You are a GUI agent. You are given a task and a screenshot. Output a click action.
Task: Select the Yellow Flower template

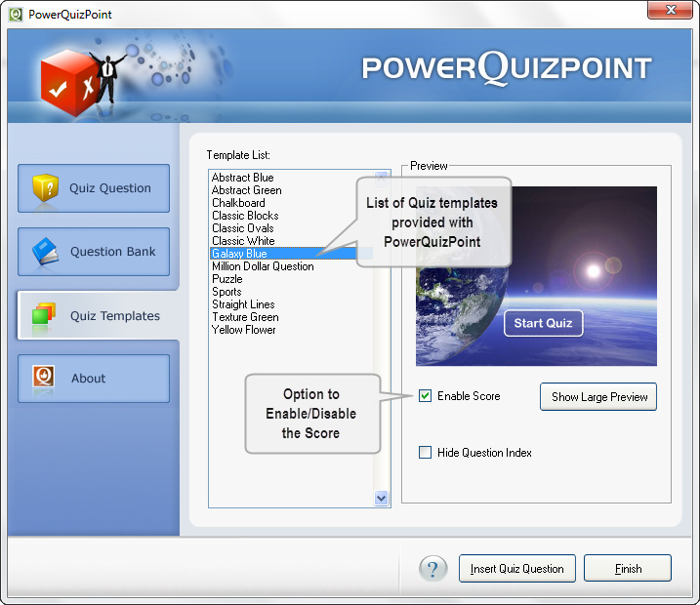tap(244, 330)
